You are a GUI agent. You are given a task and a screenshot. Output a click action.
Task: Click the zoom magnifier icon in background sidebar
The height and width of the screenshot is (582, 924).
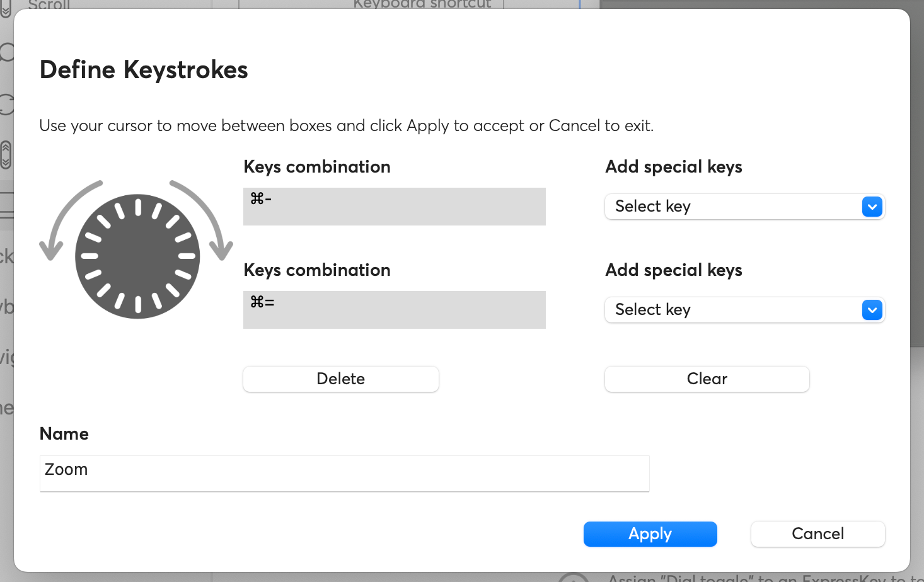click(x=6, y=52)
